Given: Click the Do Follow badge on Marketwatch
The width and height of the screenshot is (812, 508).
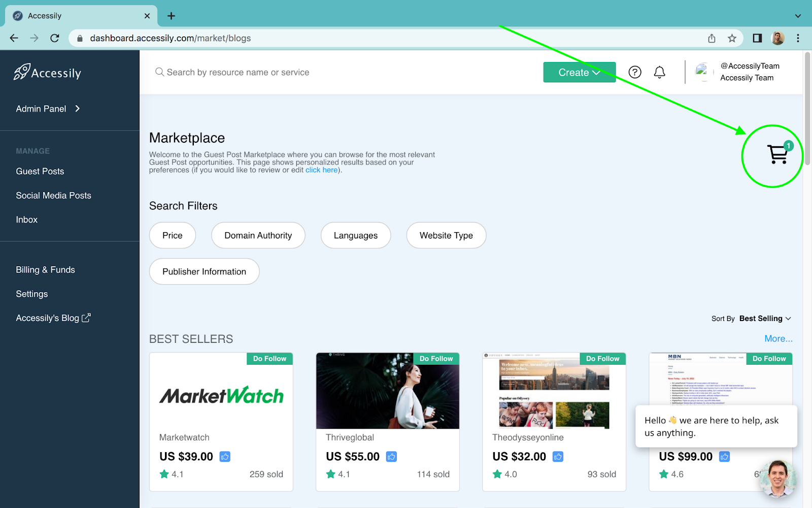Looking at the screenshot, I should [269, 359].
